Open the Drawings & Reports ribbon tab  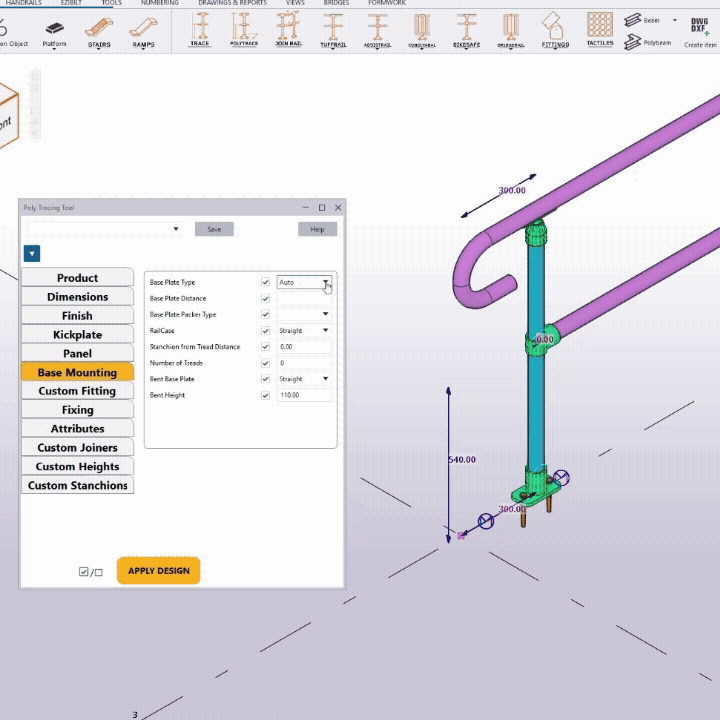[233, 3]
